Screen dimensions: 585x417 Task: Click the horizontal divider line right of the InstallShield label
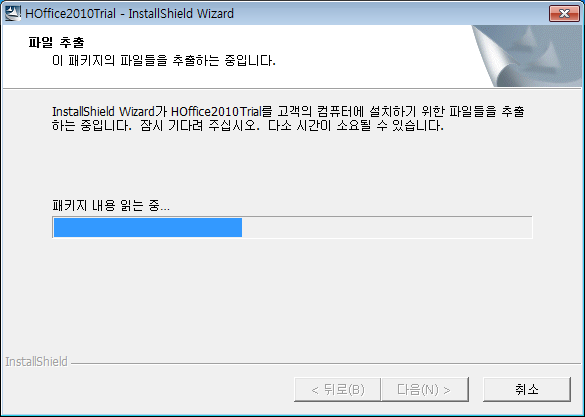click(326, 363)
